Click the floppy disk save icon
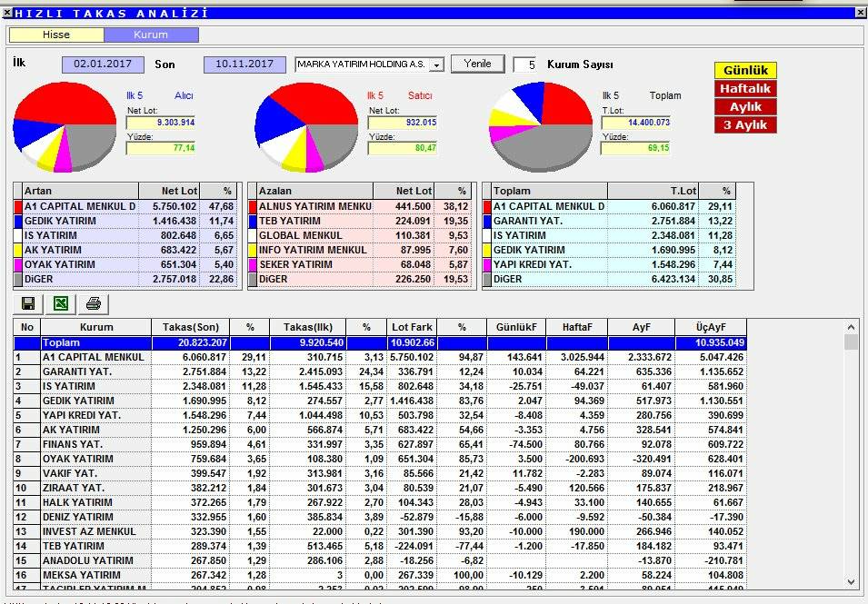The width and height of the screenshot is (868, 604). pyautogui.click(x=28, y=303)
